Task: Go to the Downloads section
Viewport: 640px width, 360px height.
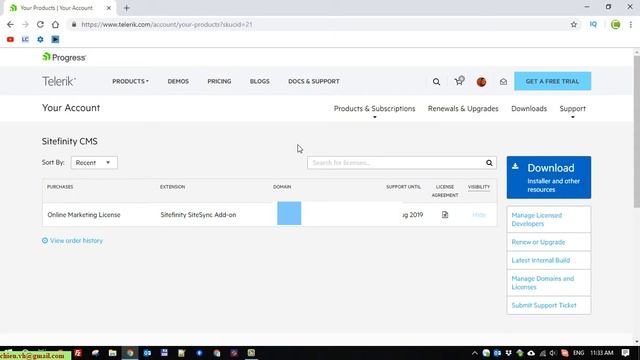Action: [529, 109]
